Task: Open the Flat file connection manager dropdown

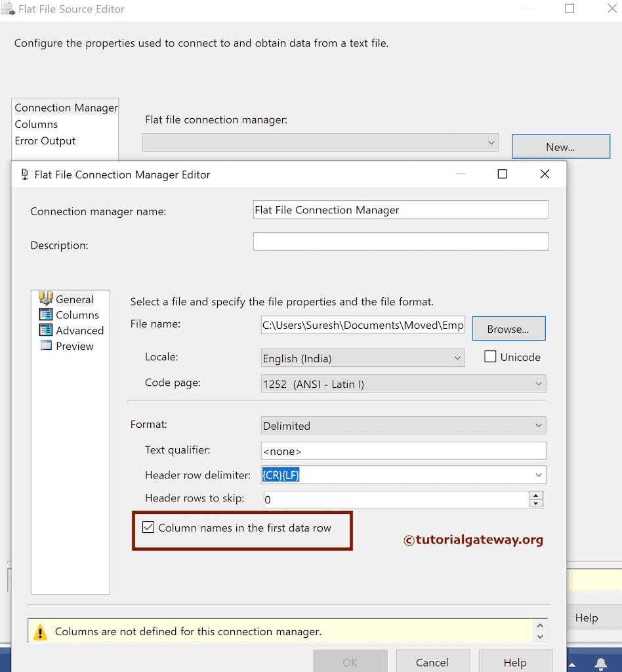Action: point(491,142)
